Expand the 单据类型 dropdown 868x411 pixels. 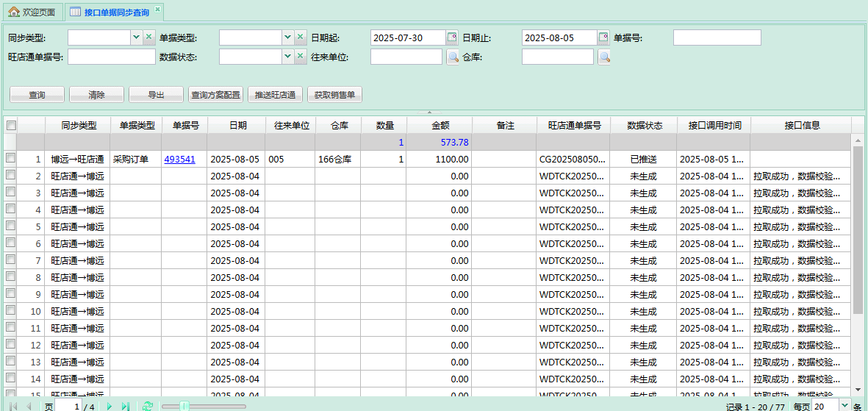(287, 37)
